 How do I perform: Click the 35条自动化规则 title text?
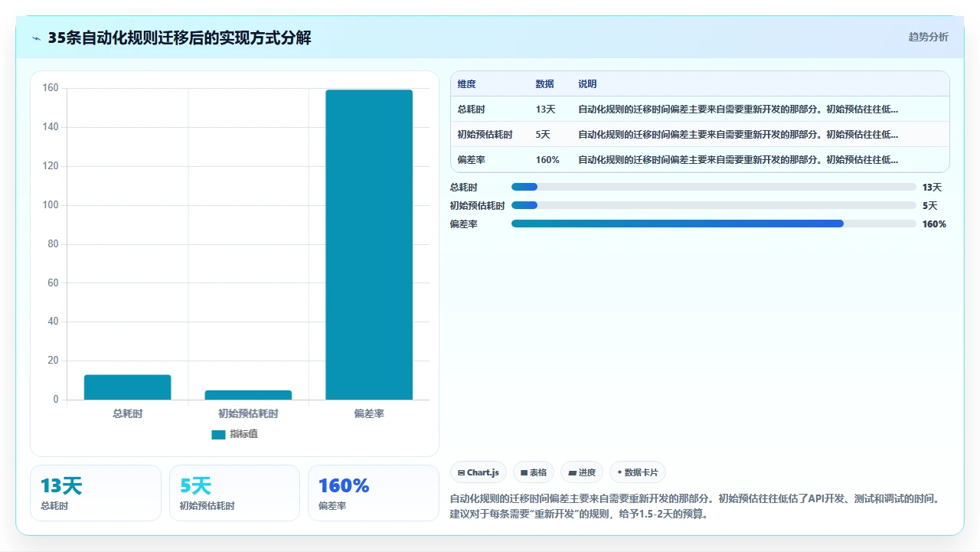point(179,38)
